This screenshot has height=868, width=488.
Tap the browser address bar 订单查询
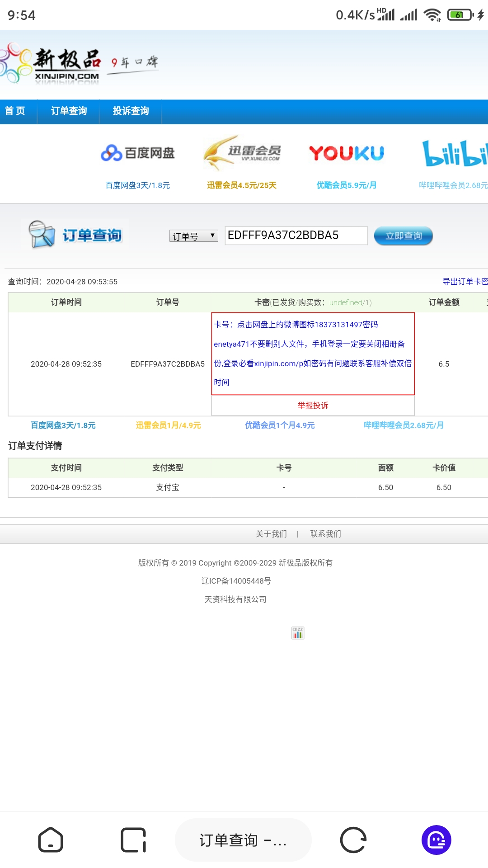243,840
